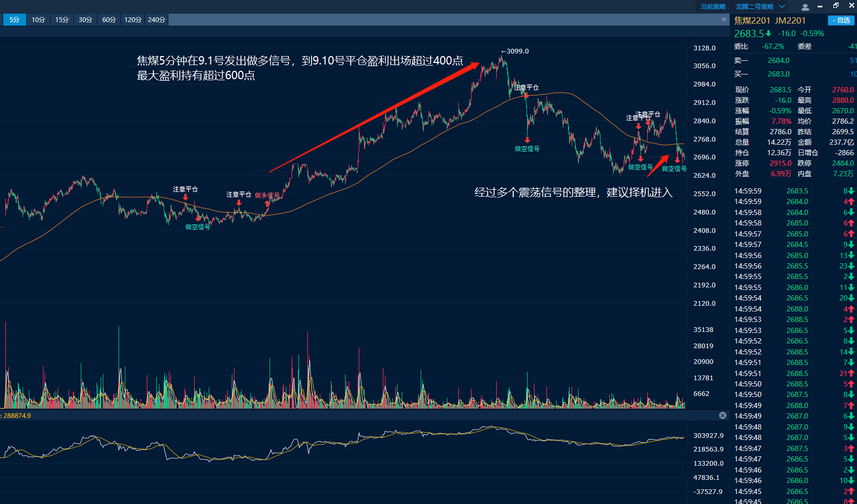Viewport: 857px width, 504px height.
Task: Choose the 240分 timeframe
Action: 156,20
